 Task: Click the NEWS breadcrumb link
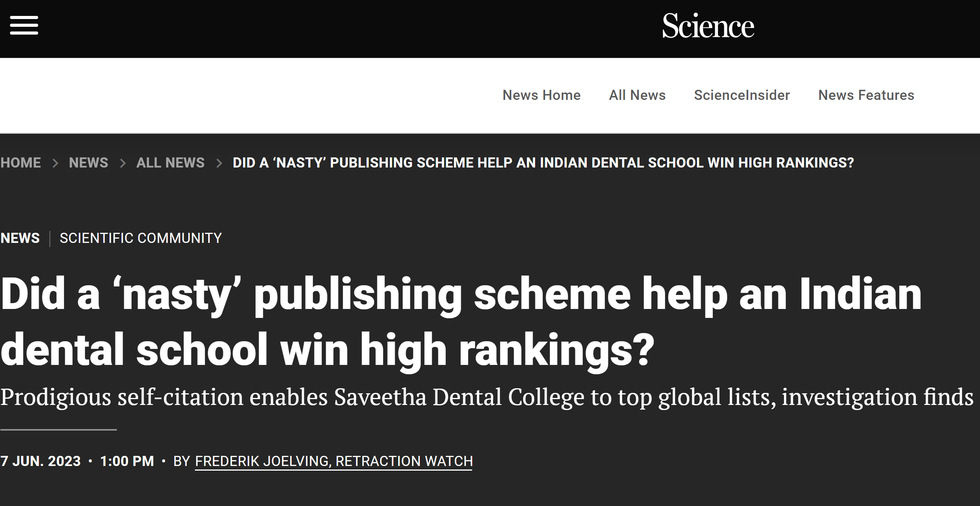(89, 162)
